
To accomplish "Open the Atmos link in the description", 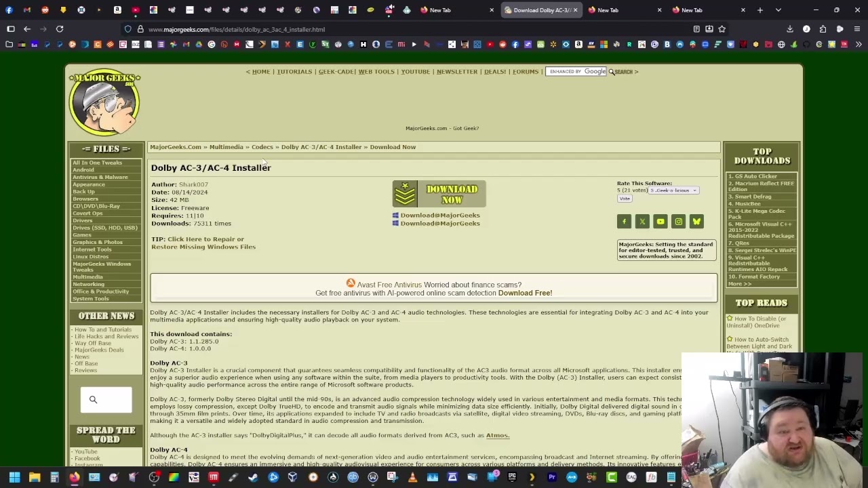I will (497, 435).
